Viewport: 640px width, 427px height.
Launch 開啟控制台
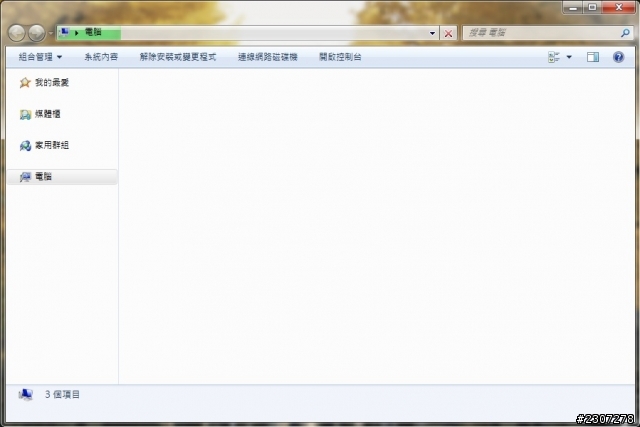(340, 57)
